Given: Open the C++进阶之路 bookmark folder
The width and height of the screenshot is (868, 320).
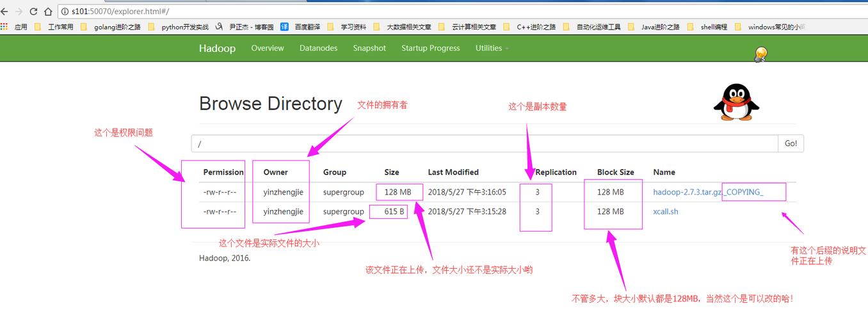Looking at the screenshot, I should click(530, 27).
